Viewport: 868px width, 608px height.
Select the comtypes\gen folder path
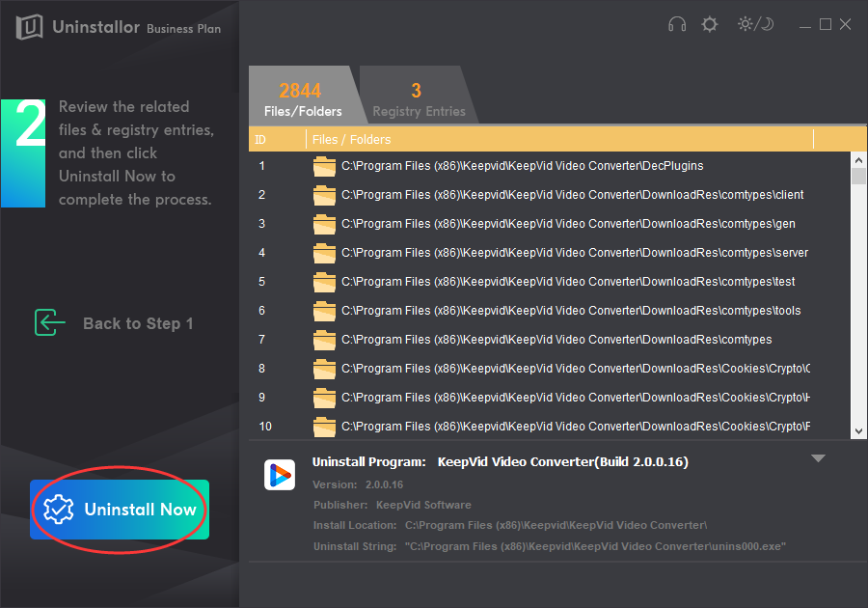(568, 224)
